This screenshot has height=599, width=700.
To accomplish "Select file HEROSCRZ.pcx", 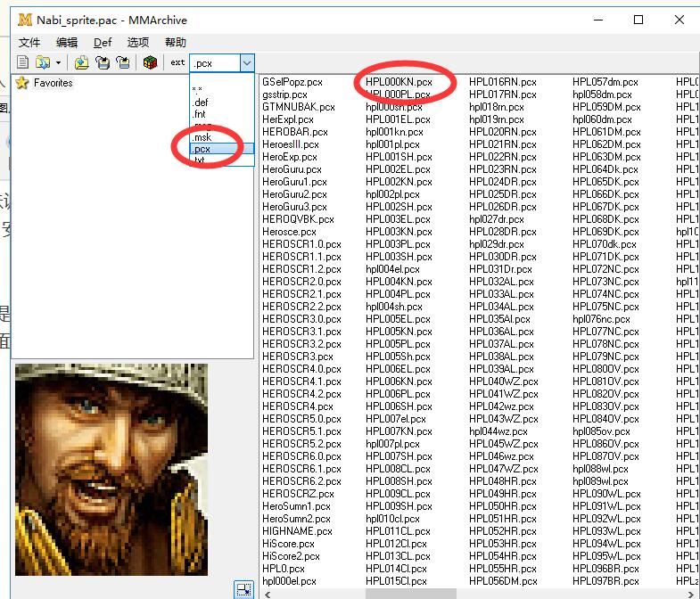I will pyautogui.click(x=298, y=494).
